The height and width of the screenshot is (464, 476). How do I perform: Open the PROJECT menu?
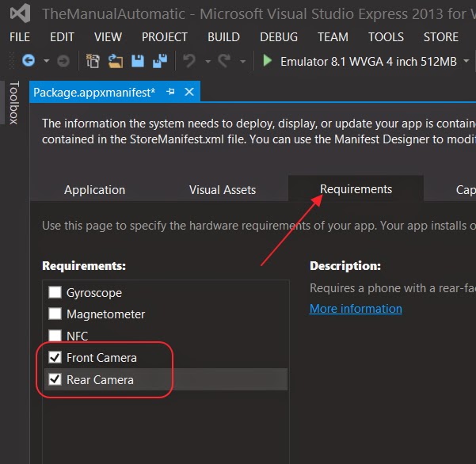coord(165,37)
